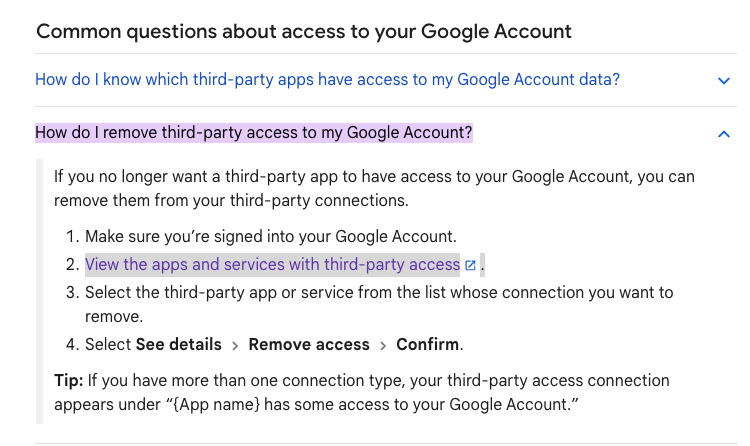
Task: Collapse the "How do I remove third-party access" question
Action: point(253,133)
